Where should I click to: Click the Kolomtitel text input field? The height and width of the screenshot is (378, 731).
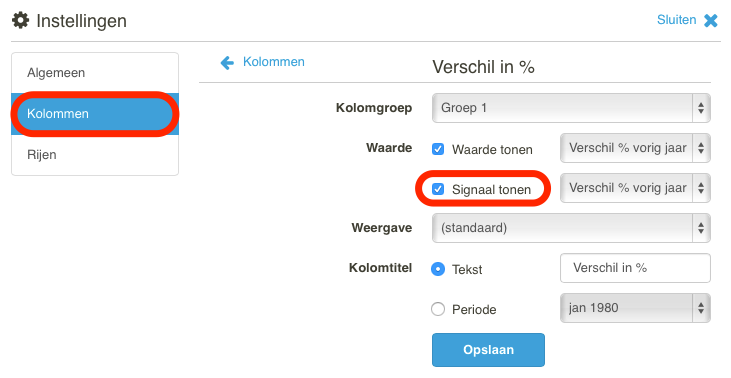pos(635,268)
